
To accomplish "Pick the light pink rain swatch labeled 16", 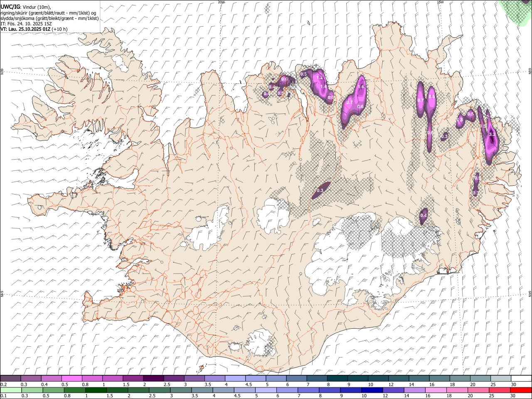I will point(435,390).
